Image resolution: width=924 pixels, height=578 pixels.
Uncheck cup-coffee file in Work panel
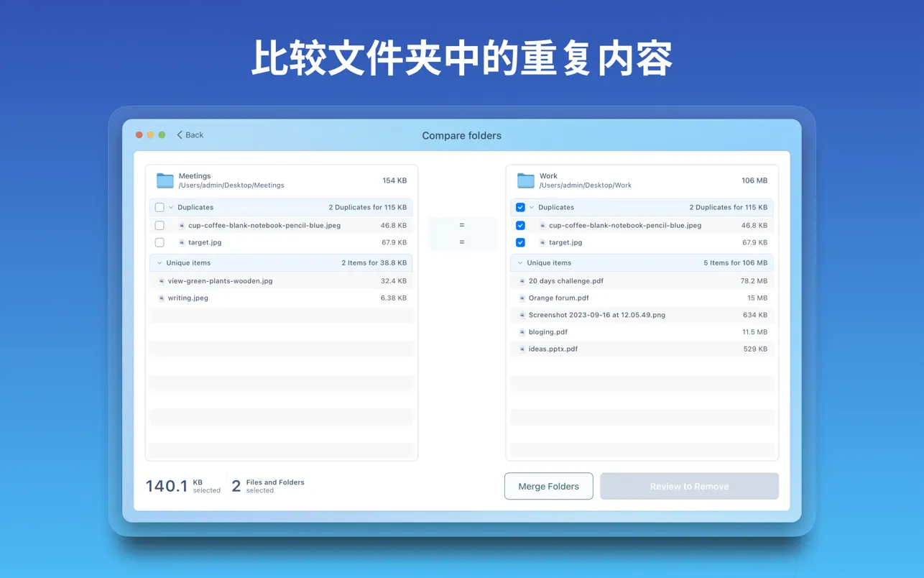pos(520,225)
